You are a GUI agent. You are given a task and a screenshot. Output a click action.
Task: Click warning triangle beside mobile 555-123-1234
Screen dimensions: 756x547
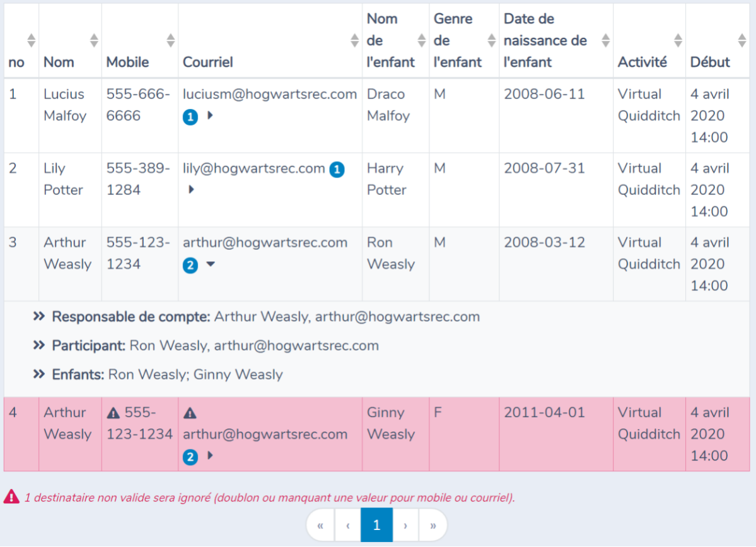pos(113,413)
